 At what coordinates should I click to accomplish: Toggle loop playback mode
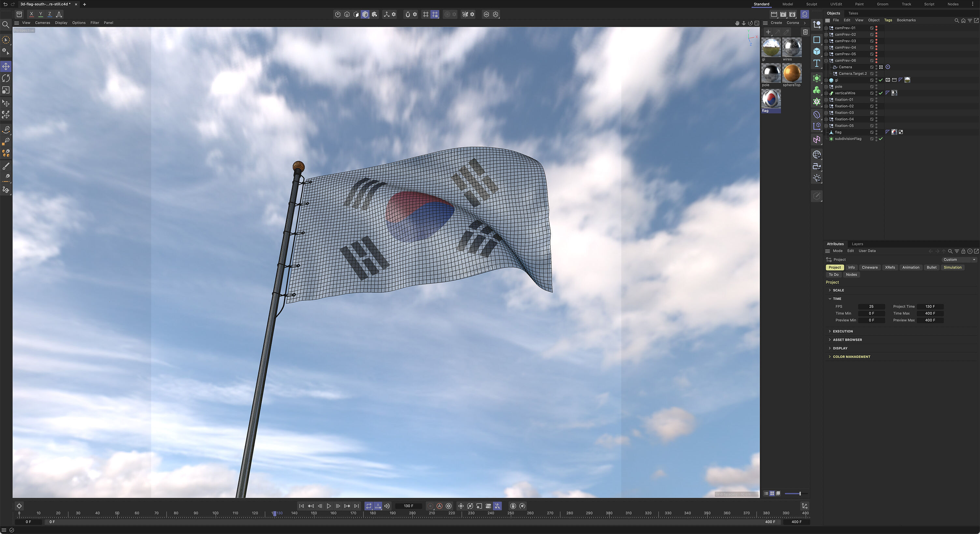pyautogui.click(x=369, y=506)
